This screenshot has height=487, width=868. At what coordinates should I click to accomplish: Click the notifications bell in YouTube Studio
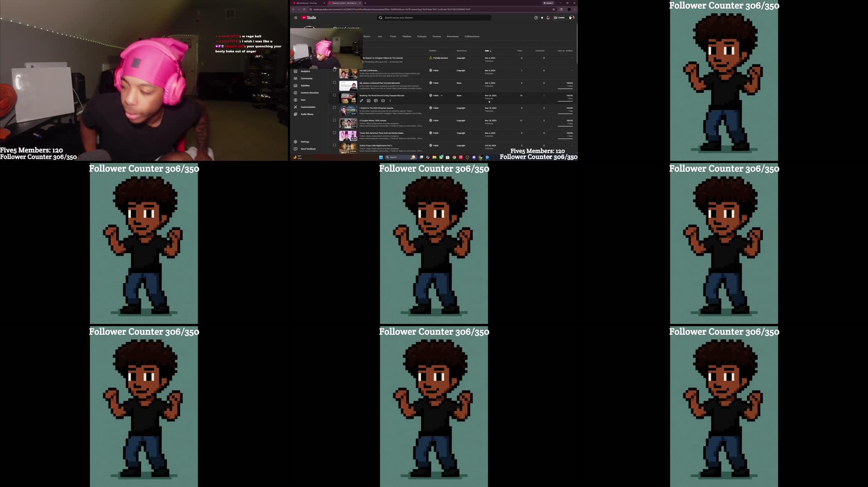pos(548,18)
